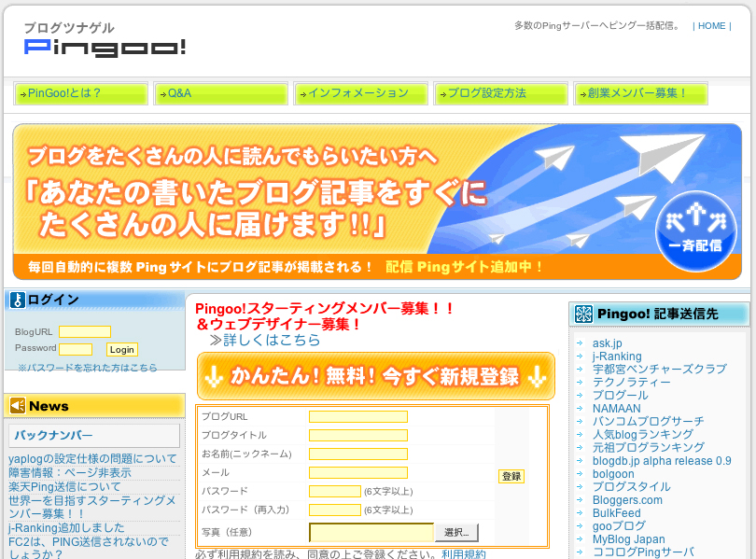Focus the パスワード registration field
Image resolution: width=756 pixels, height=559 pixels.
point(335,492)
